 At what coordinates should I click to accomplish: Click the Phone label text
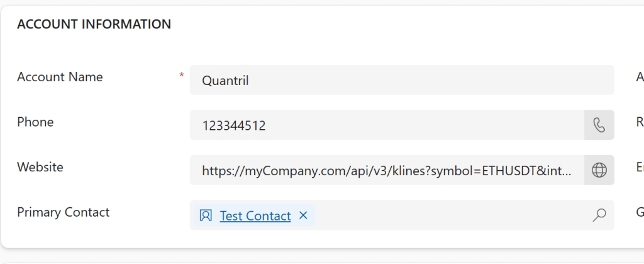[35, 122]
